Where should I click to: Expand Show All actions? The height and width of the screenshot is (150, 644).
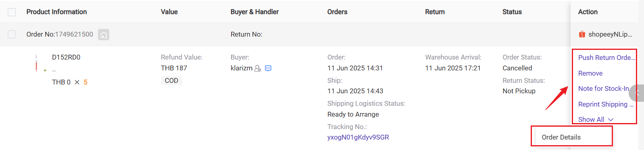pyautogui.click(x=596, y=119)
